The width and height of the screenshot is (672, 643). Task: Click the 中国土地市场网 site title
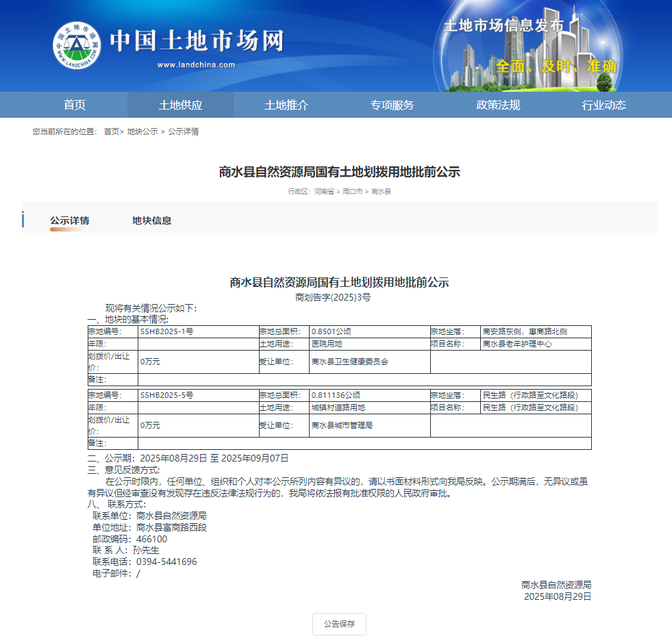tap(196, 41)
